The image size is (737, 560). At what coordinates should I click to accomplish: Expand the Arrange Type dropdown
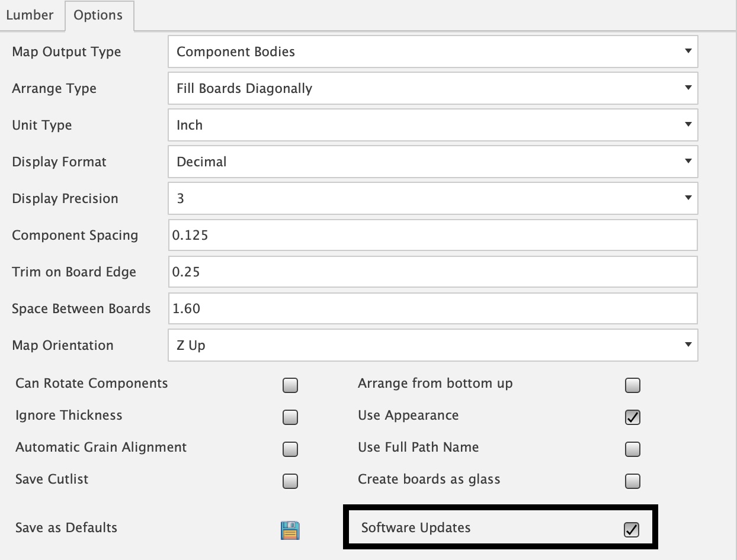pos(432,89)
